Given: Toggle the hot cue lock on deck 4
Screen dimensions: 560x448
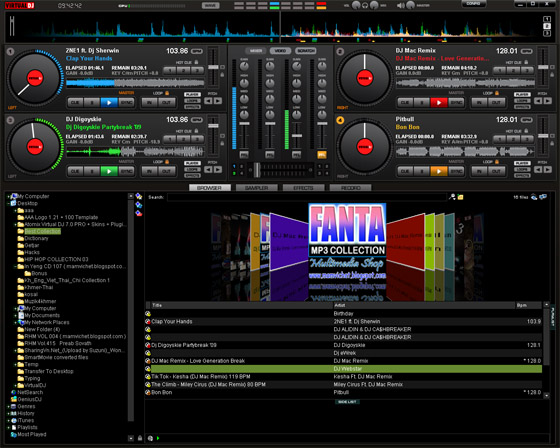Looking at the screenshot, I should [526, 131].
